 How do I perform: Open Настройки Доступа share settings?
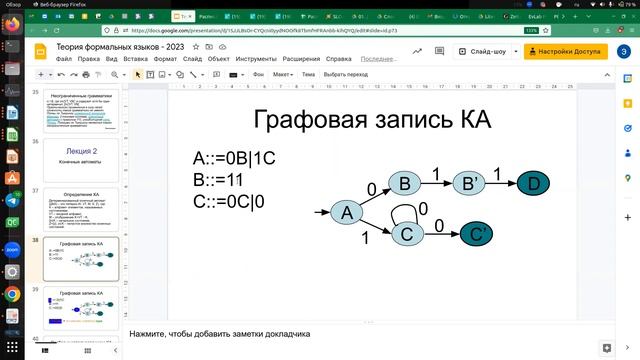[x=566, y=52]
